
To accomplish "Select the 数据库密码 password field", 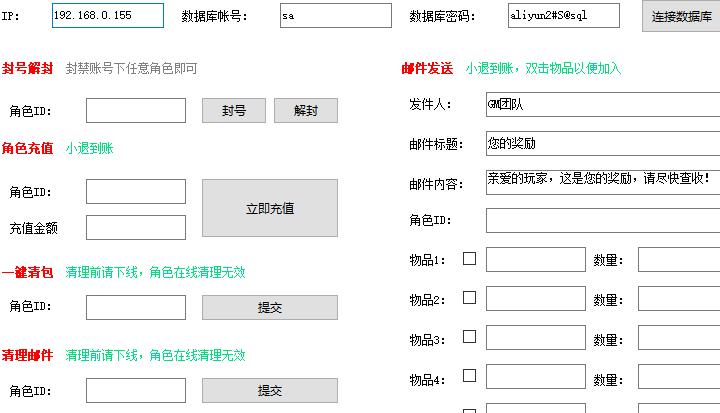I will pos(564,16).
